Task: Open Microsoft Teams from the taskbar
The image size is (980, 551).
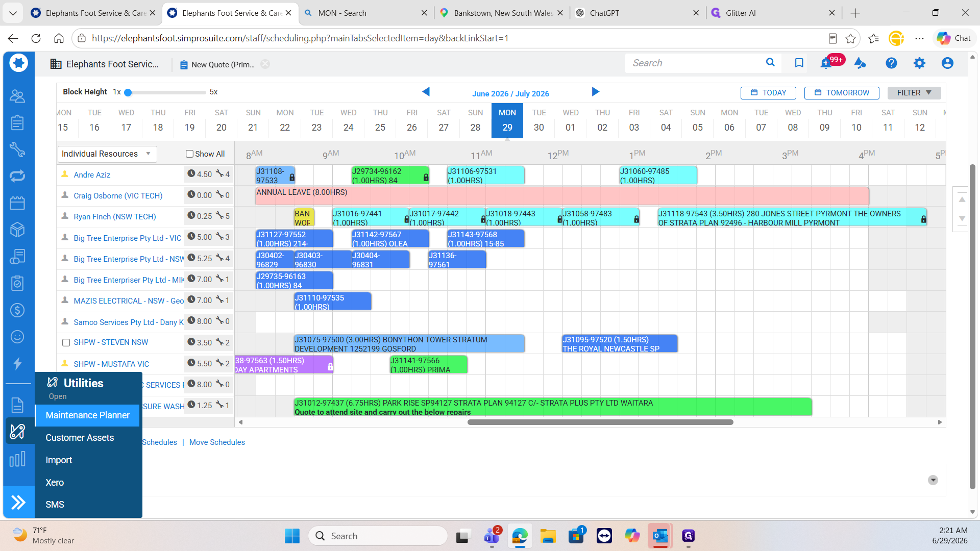Action: click(x=492, y=536)
